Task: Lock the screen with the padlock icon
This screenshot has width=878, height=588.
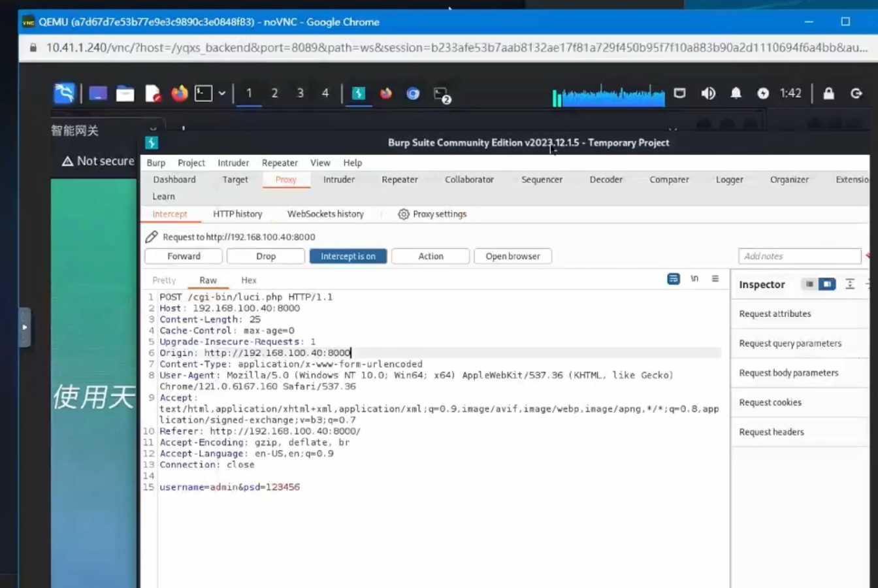Action: click(x=828, y=93)
